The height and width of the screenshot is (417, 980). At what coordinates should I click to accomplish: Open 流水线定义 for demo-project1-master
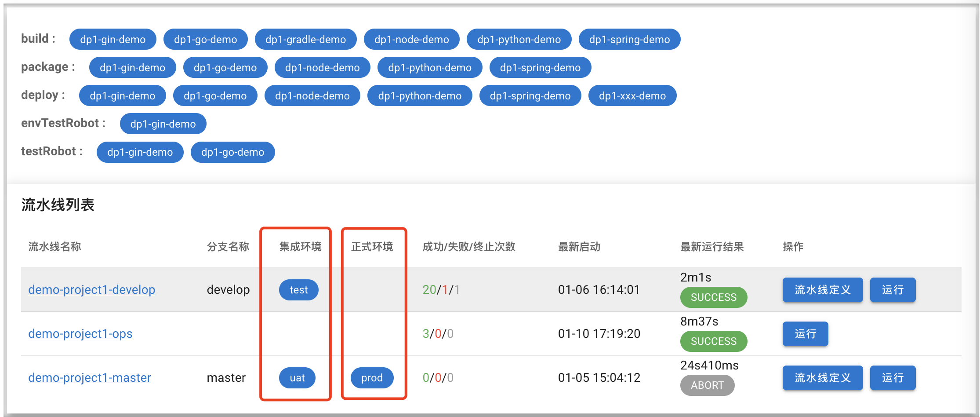[822, 378]
